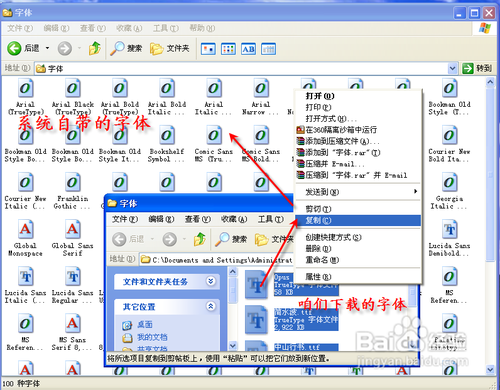Switch to details view in Fonts toolbar

pos(268,49)
